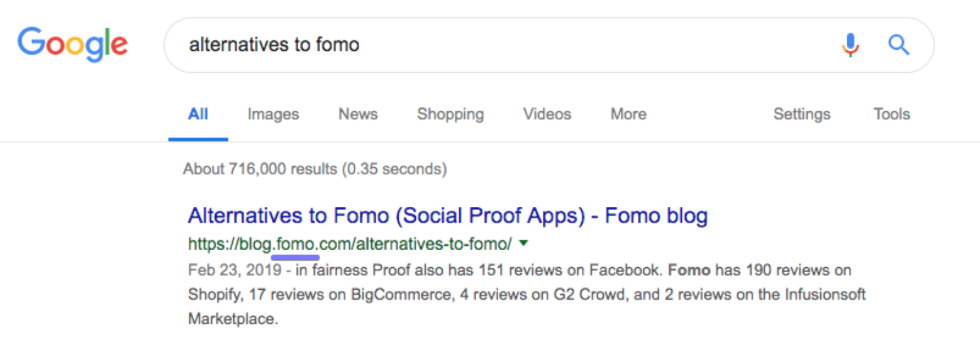The width and height of the screenshot is (980, 347).
Task: Select the All results tab
Action: click(198, 114)
